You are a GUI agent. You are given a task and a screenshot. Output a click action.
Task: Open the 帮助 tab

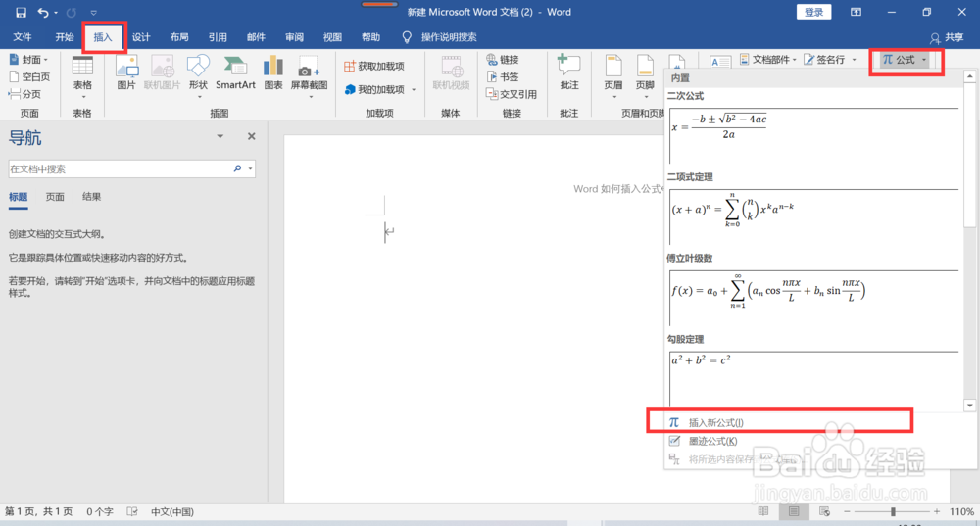tap(370, 37)
